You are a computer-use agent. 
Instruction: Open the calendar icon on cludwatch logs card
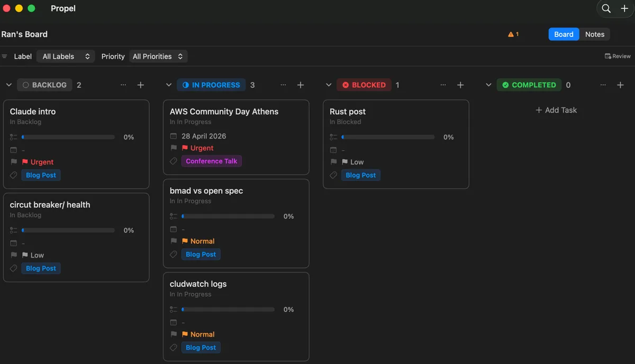[x=173, y=322]
